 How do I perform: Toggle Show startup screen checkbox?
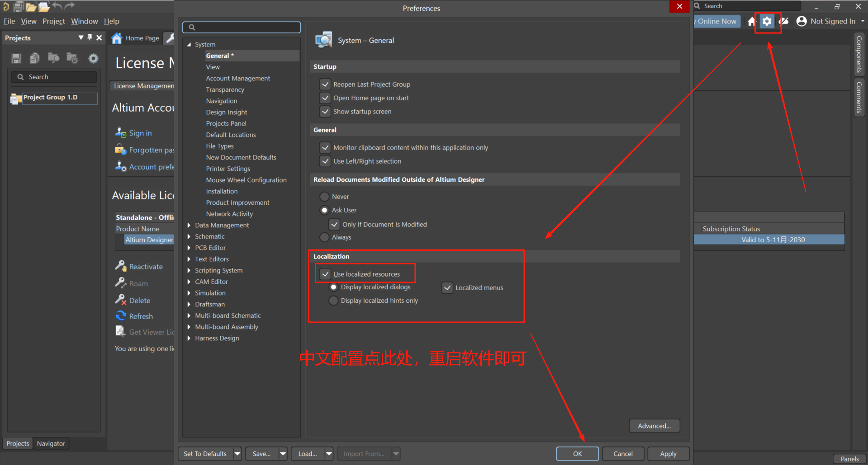(x=325, y=111)
